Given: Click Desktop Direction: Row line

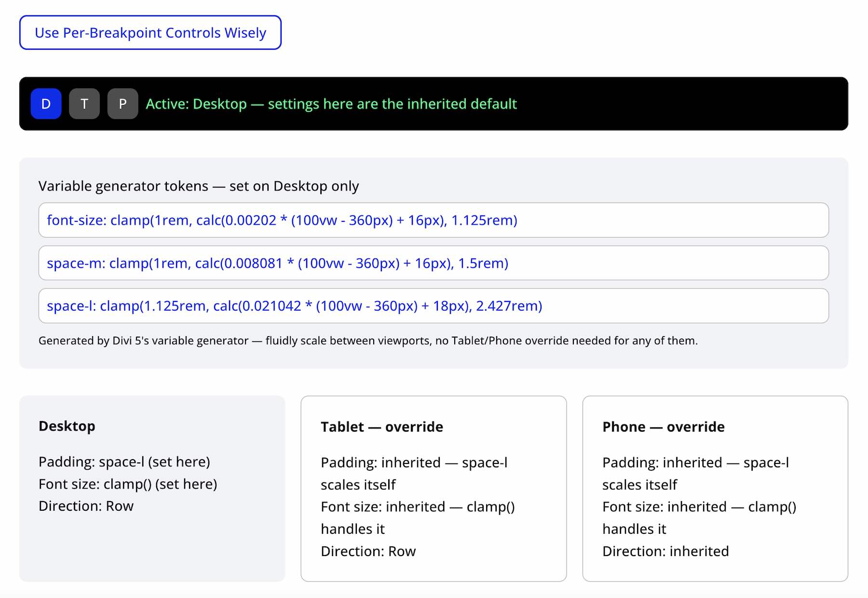Looking at the screenshot, I should click(x=86, y=506).
